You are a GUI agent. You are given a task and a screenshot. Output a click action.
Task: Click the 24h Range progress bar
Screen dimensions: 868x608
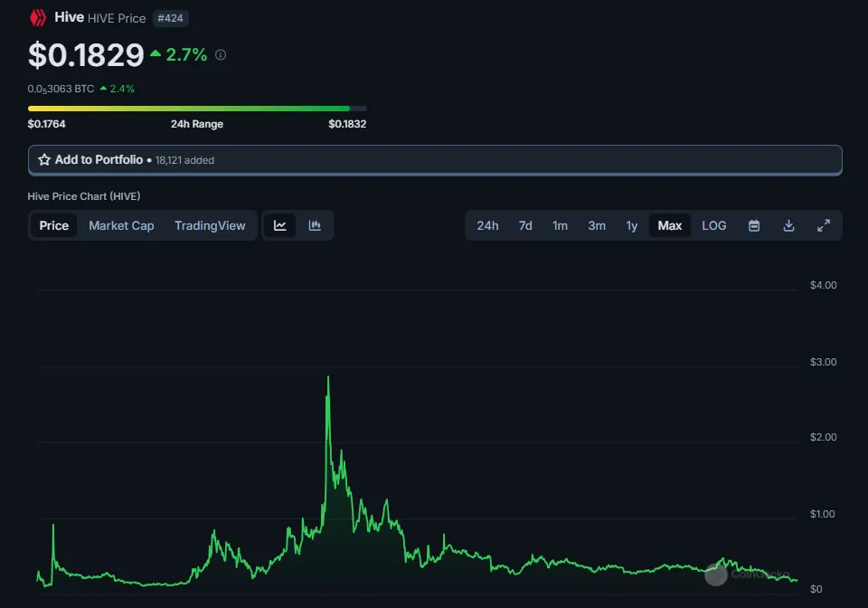tap(197, 109)
